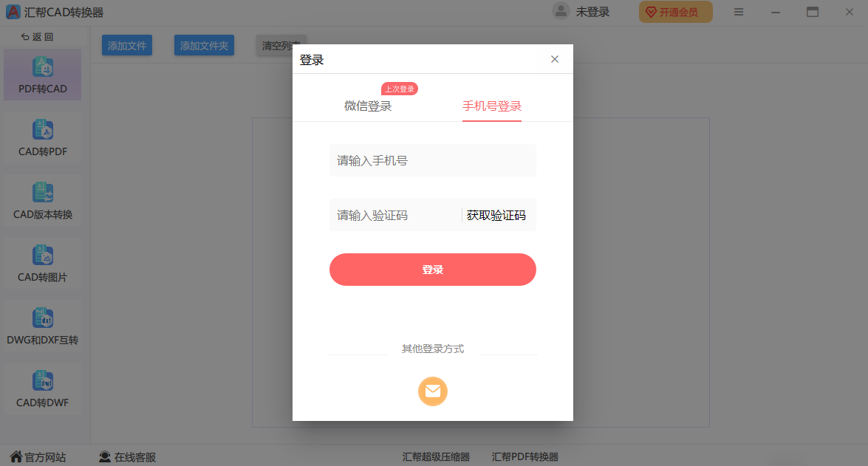Open the CAD版本转换 tool
Viewport: 868px width, 466px height.
click(43, 200)
